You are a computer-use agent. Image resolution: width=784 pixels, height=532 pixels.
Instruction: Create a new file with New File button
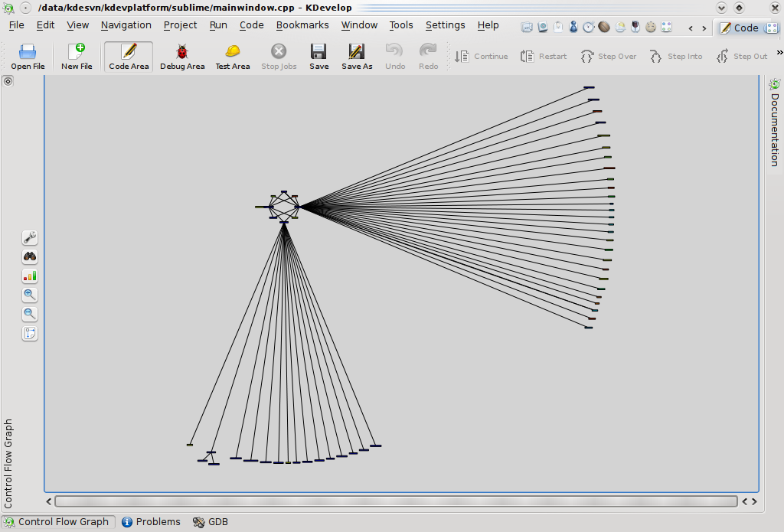pos(77,56)
